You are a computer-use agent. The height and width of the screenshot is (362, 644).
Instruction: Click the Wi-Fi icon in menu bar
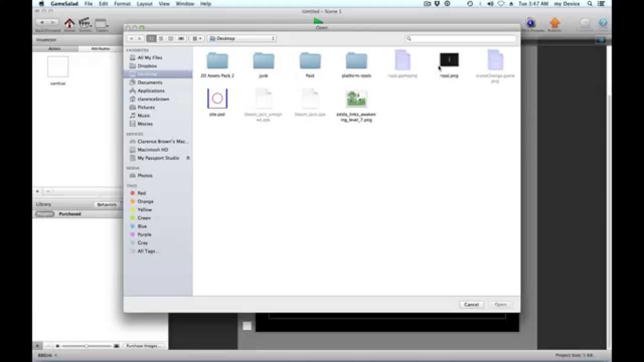click(501, 4)
